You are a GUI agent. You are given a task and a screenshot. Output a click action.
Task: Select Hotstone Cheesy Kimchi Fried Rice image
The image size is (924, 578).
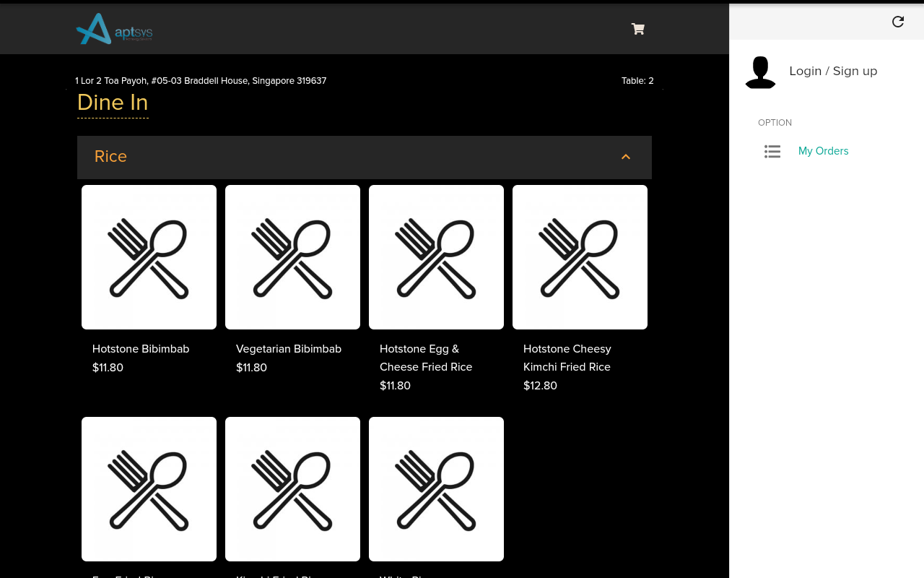click(x=580, y=257)
